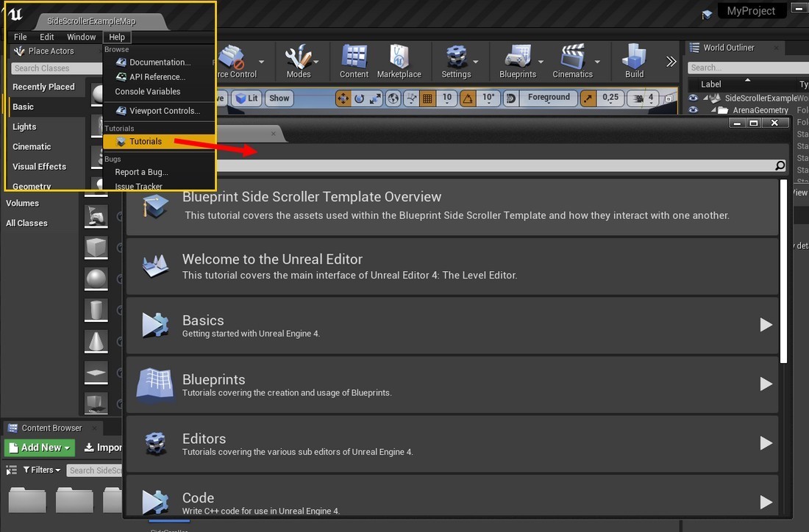This screenshot has width=809, height=532.
Task: Toggle scale snapping arrow icon
Action: 588,98
